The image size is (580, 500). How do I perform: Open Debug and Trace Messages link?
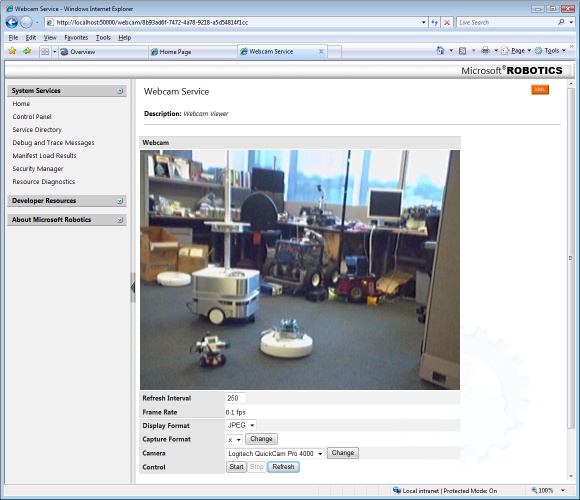(x=53, y=143)
